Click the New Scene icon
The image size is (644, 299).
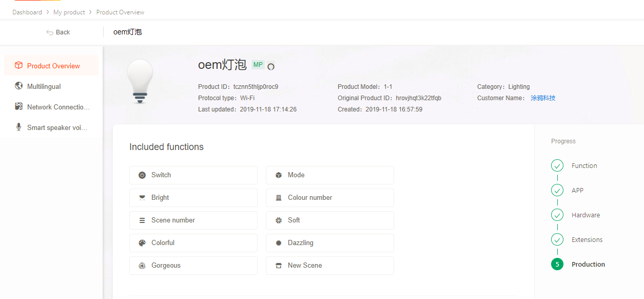(279, 266)
